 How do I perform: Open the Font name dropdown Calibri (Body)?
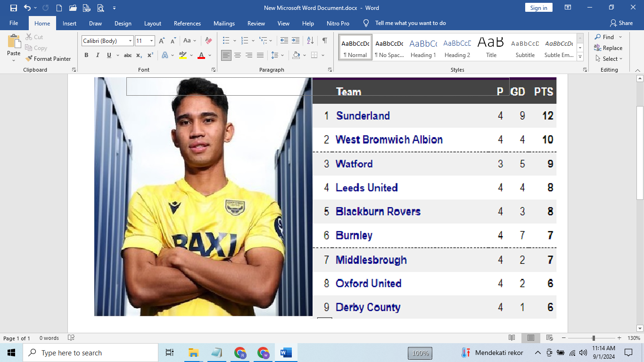[x=130, y=41]
